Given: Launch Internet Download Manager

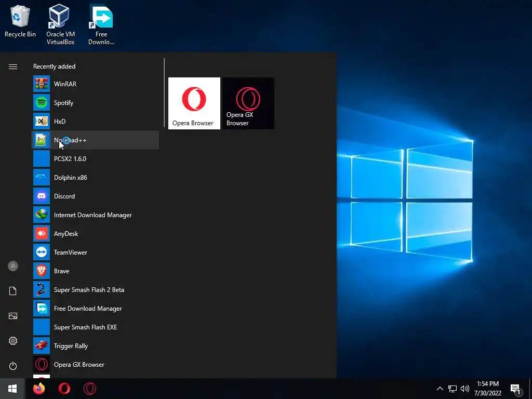Looking at the screenshot, I should coord(95,215).
